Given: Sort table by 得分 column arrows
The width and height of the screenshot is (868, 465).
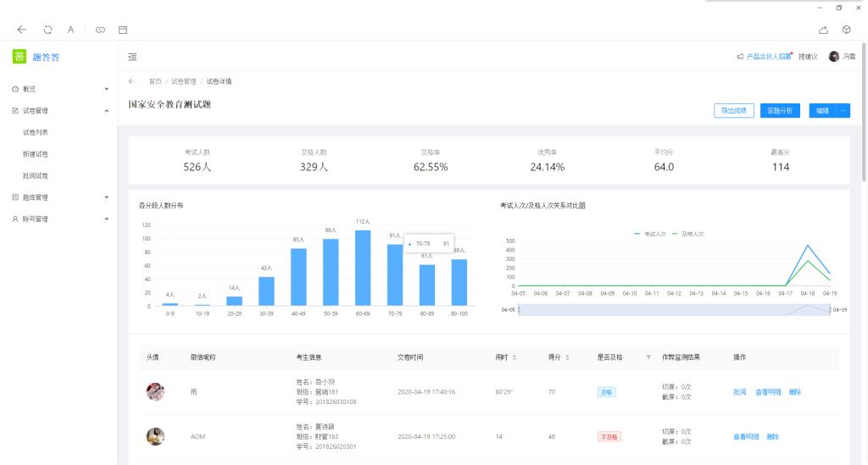Looking at the screenshot, I should [567, 357].
